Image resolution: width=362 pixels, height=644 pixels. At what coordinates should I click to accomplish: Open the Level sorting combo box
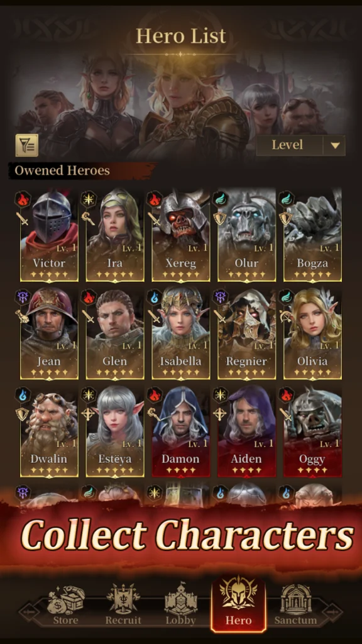click(301, 145)
